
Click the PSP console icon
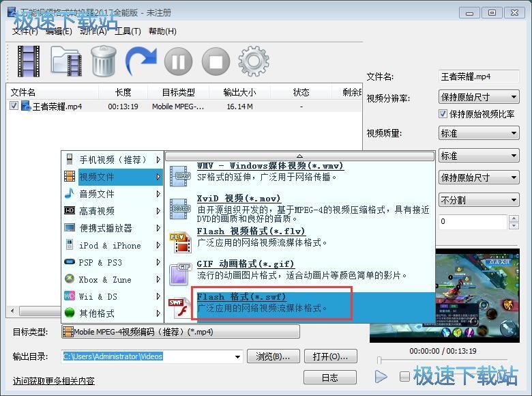pyautogui.click(x=69, y=262)
